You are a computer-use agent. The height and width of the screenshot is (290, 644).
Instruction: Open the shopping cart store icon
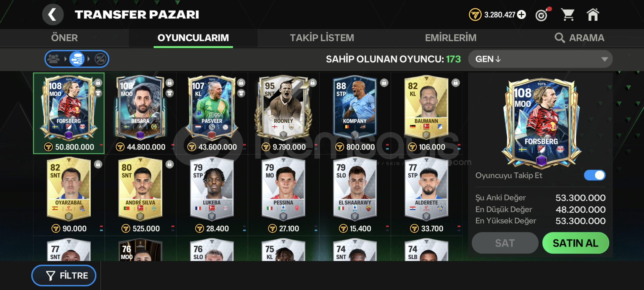click(568, 15)
